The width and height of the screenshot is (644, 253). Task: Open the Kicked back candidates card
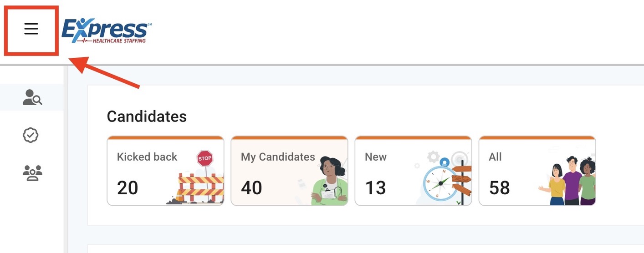(147, 157)
